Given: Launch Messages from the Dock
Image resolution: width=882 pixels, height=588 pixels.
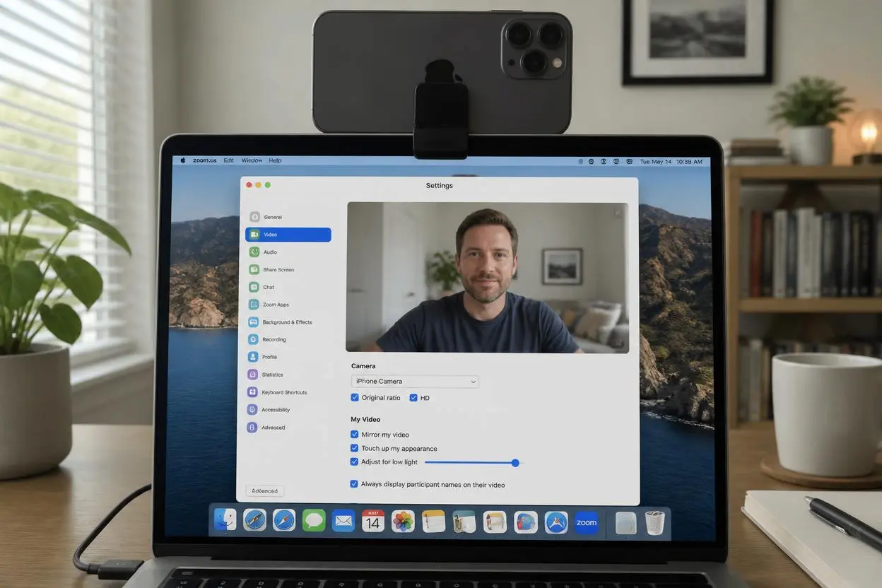Looking at the screenshot, I should click(x=314, y=521).
